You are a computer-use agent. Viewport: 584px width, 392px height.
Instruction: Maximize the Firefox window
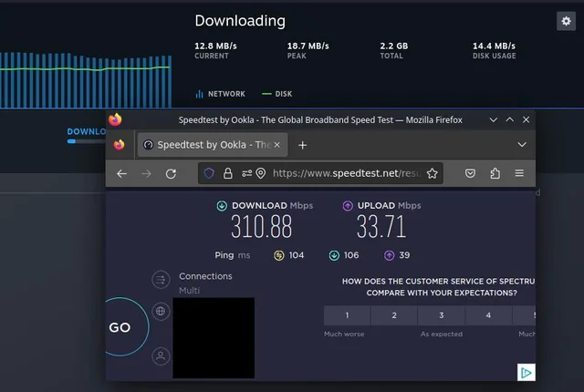pos(509,119)
